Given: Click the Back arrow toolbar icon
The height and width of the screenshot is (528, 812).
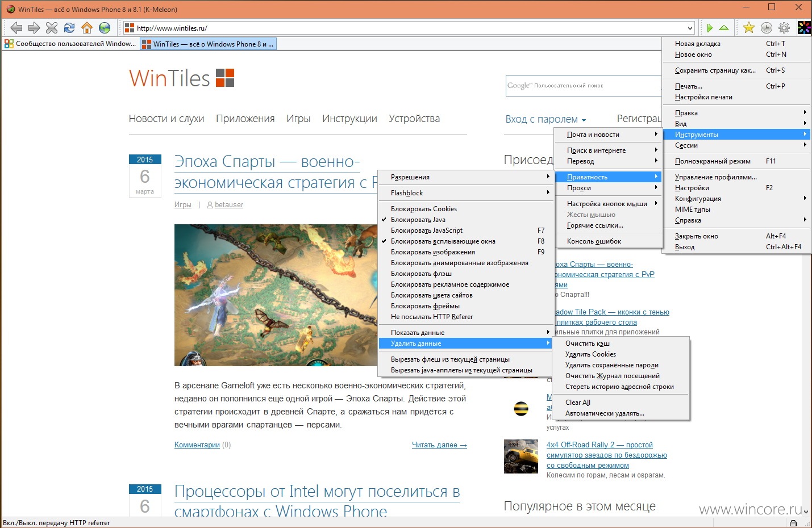Looking at the screenshot, I should coord(16,28).
